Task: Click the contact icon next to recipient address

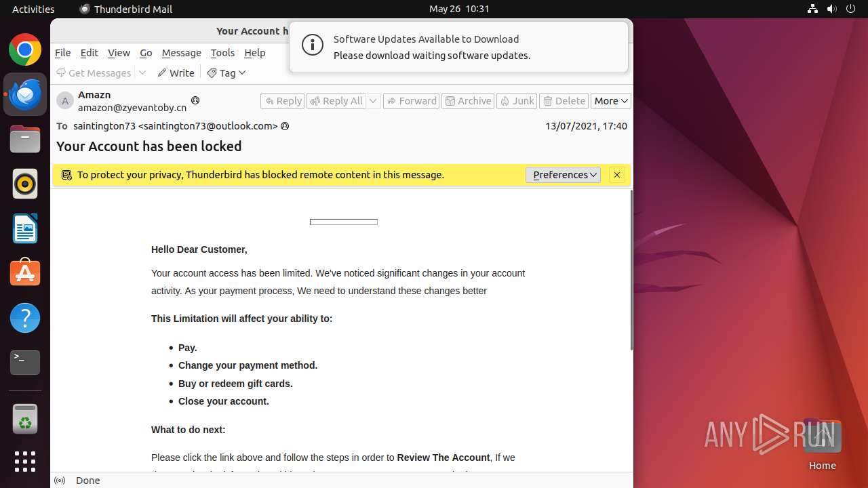Action: (285, 126)
